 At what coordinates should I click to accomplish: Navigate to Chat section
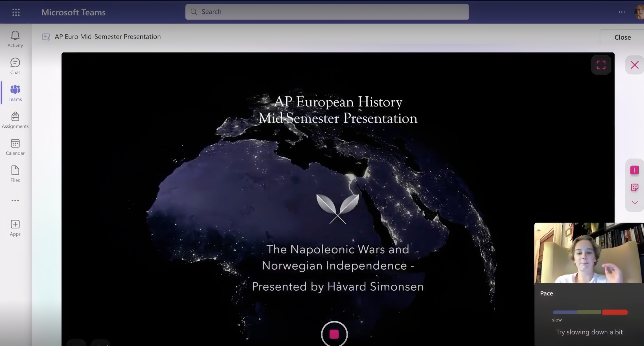pyautogui.click(x=15, y=66)
